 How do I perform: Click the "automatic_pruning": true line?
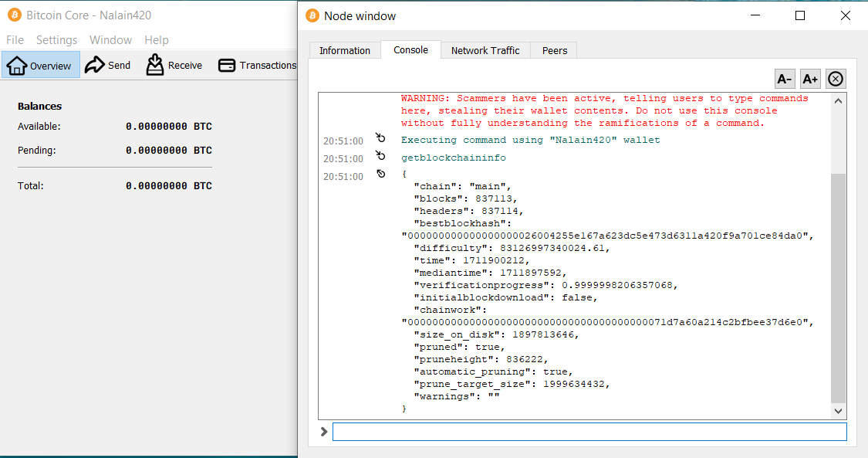(493, 371)
